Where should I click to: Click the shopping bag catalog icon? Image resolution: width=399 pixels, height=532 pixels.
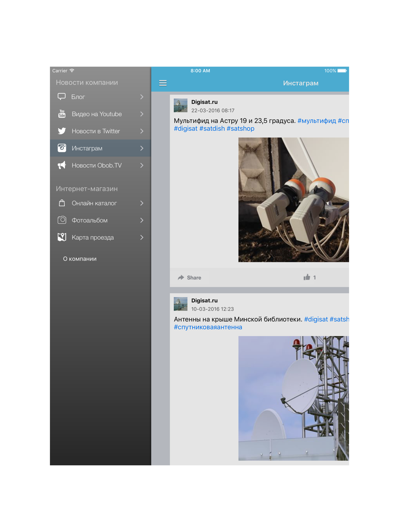(62, 203)
